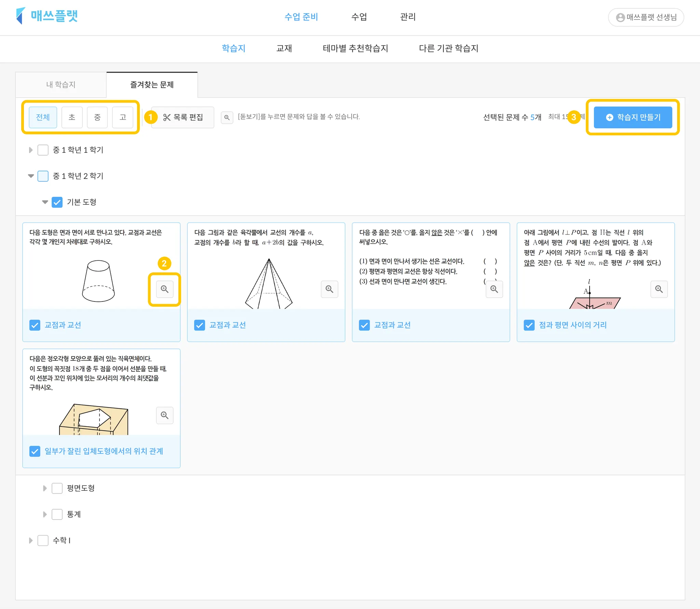Expand the 평면도형 category arrow
Image resolution: width=700 pixels, height=609 pixels.
[45, 488]
